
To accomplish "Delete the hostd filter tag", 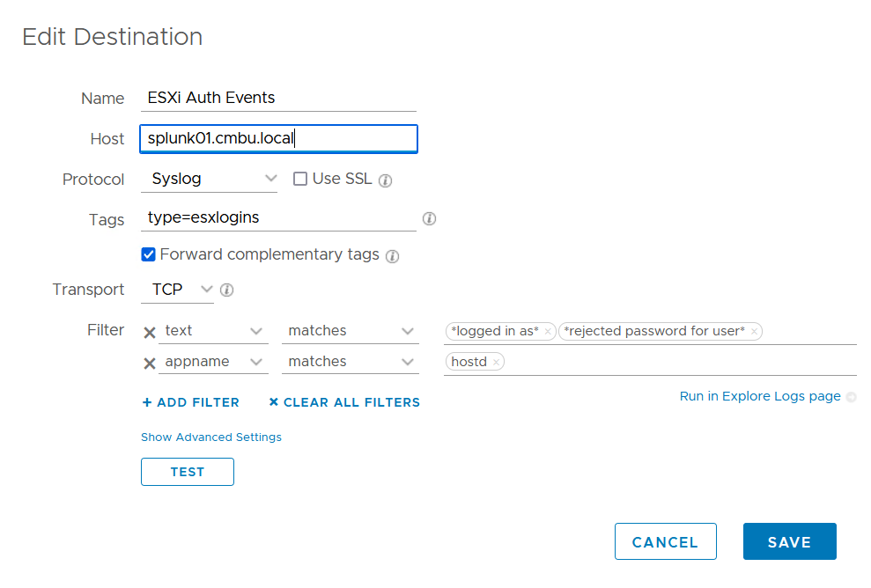I will click(x=497, y=362).
